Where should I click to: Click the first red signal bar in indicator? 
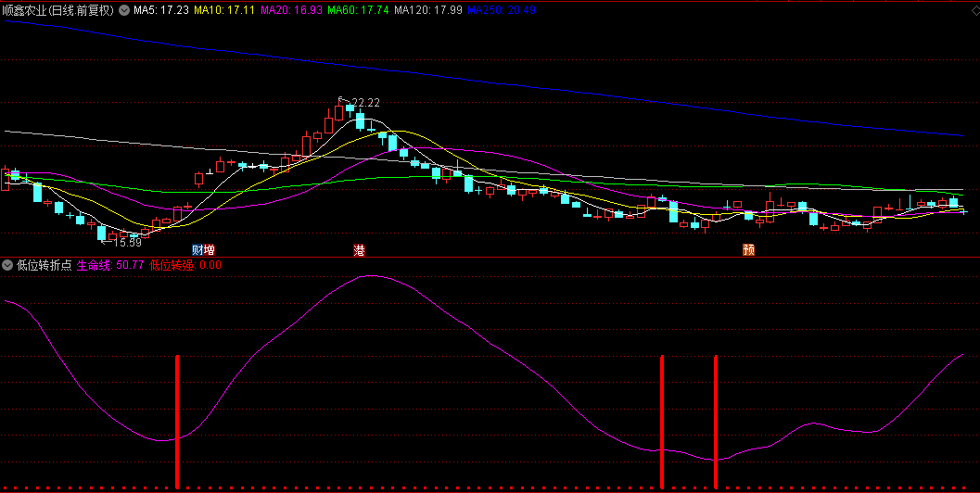point(177,422)
